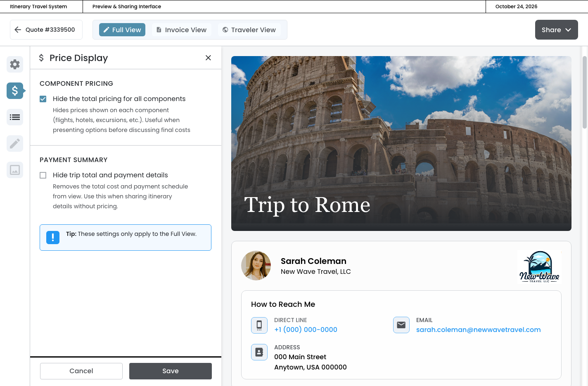
Task: Click the back arrow beside Quote #3339500
Action: tap(18, 30)
